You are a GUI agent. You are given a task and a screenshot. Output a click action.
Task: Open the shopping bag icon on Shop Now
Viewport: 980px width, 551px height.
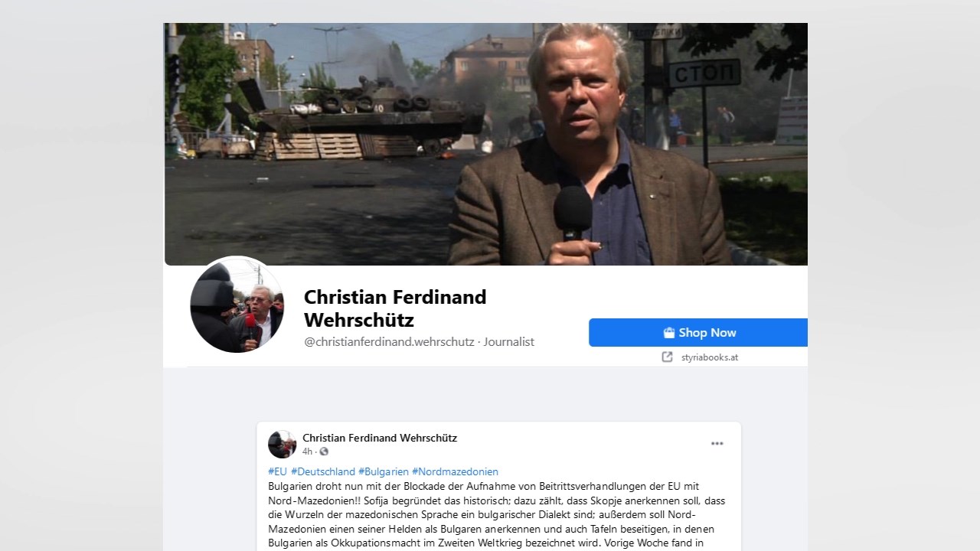[x=669, y=333]
